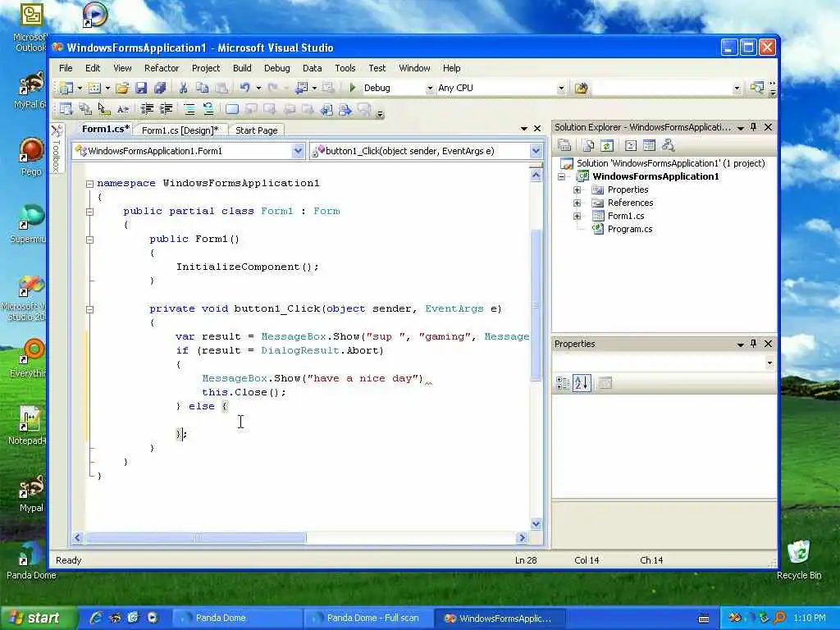Open the Refactor menu

point(162,68)
